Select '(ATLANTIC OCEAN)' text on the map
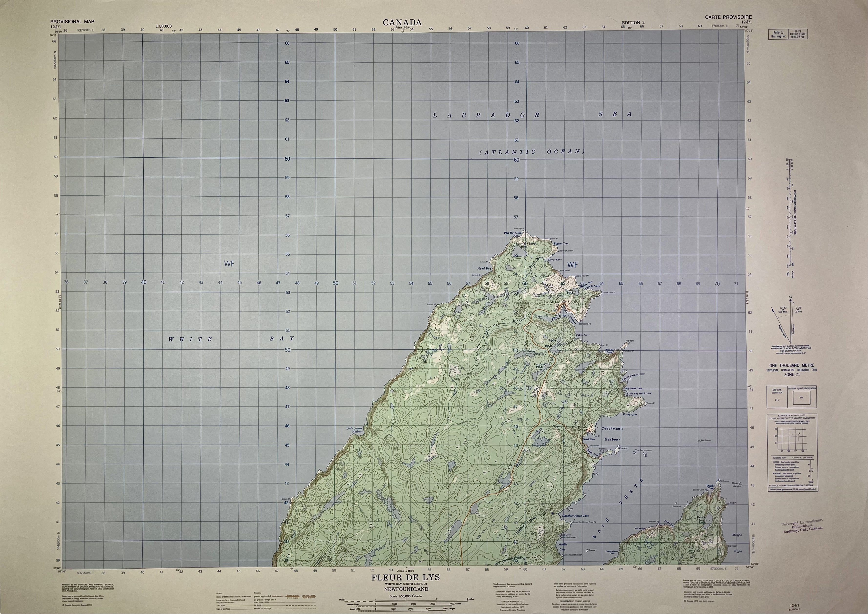The width and height of the screenshot is (868, 614). (532, 152)
